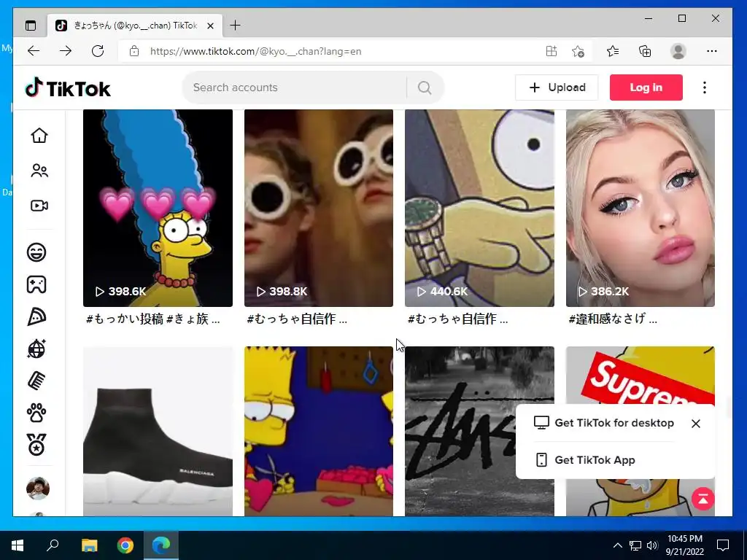Open the apps available icon in address bar
The height and width of the screenshot is (560, 747).
point(551,51)
